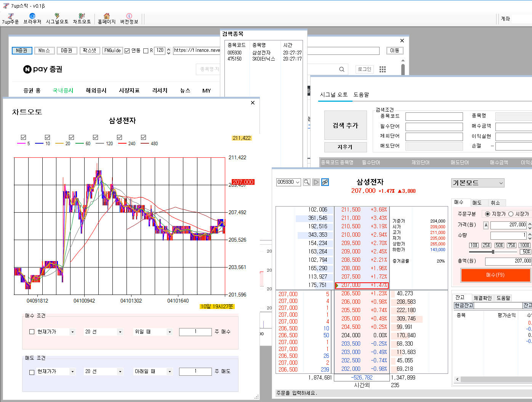Select the 시장가 order type
532x402 pixels.
tap(519, 214)
